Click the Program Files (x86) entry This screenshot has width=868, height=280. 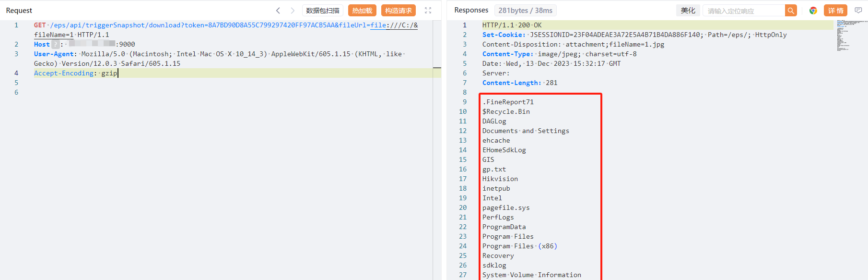[x=520, y=246]
